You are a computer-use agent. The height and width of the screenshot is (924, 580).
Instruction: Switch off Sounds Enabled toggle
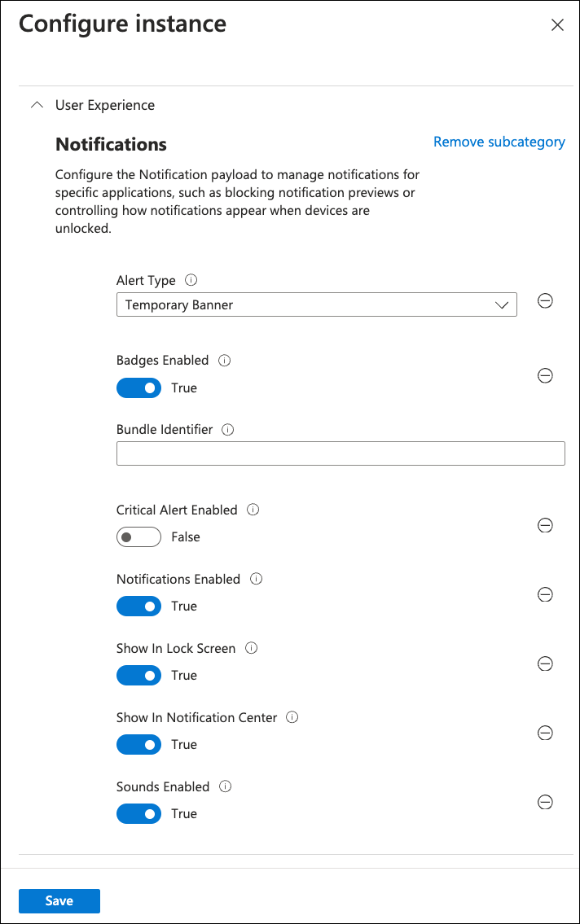[139, 814]
